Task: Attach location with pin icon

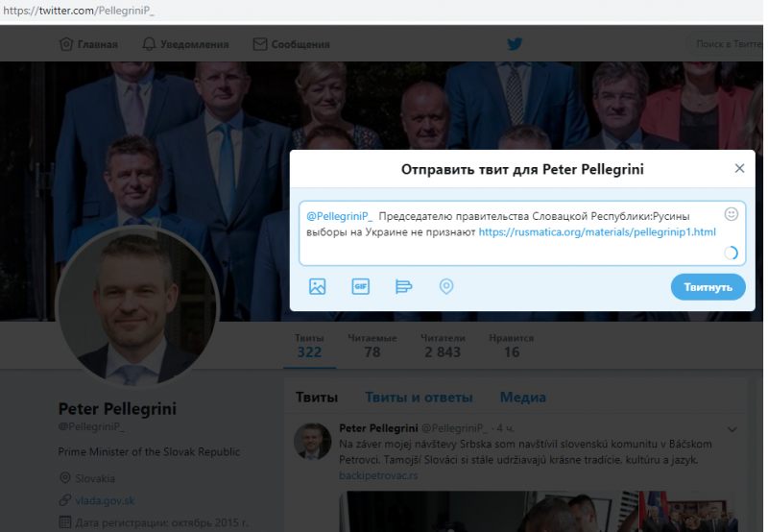Action: click(446, 286)
